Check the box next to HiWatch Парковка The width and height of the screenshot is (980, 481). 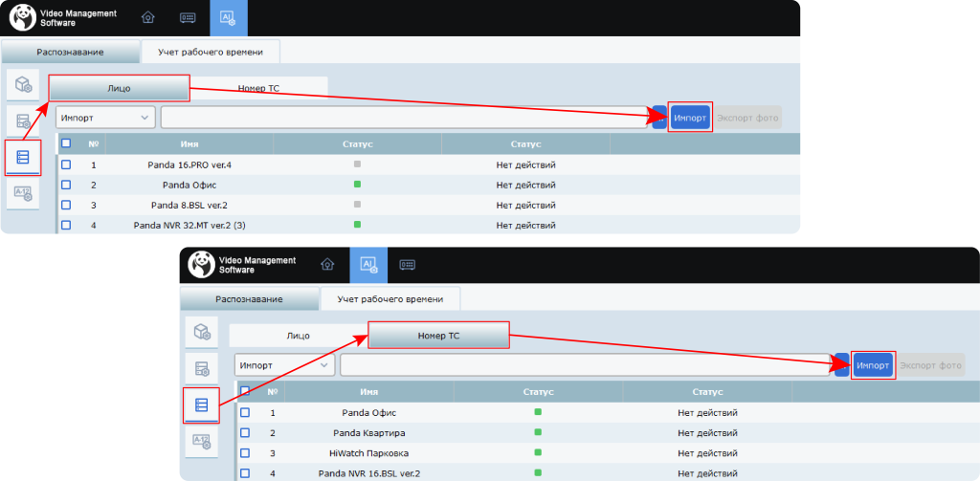click(x=245, y=453)
